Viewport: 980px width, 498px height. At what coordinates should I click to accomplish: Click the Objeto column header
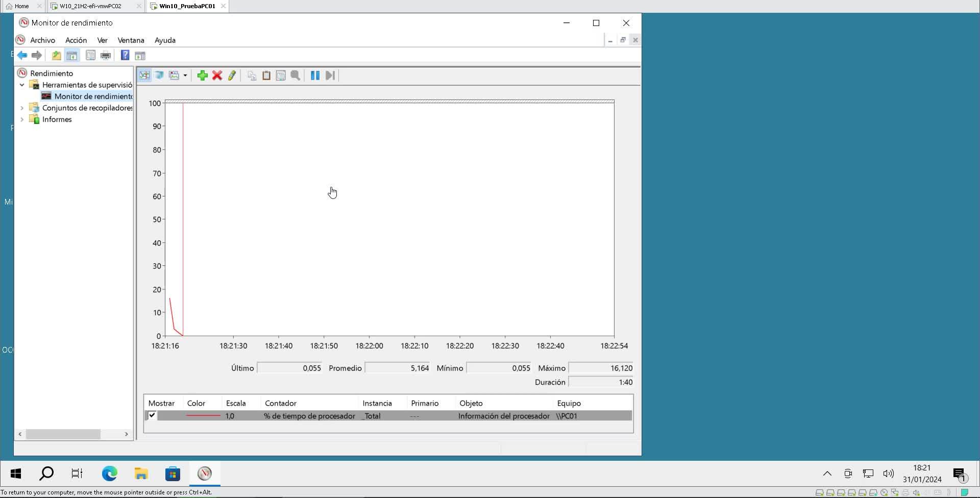coord(471,403)
